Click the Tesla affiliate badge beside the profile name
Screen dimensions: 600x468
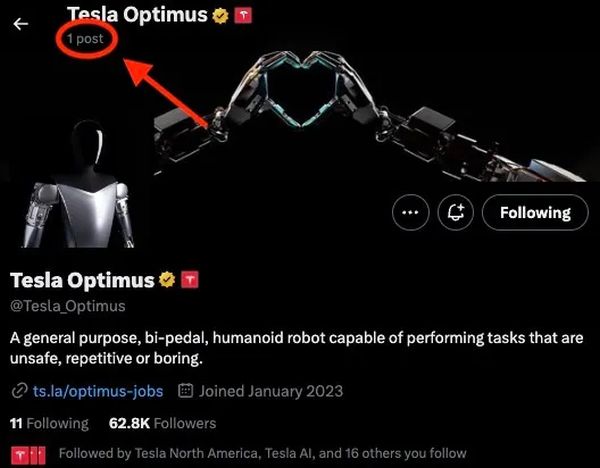[190, 279]
